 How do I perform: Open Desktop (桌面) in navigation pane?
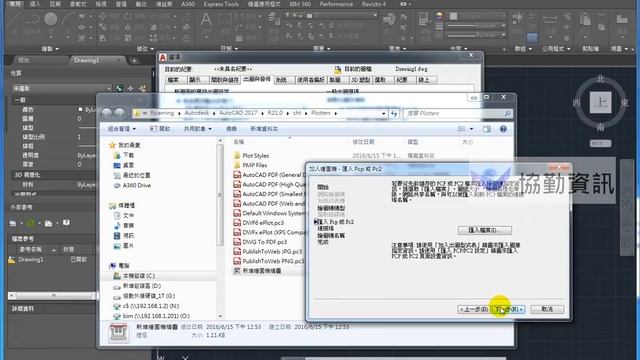click(124, 165)
